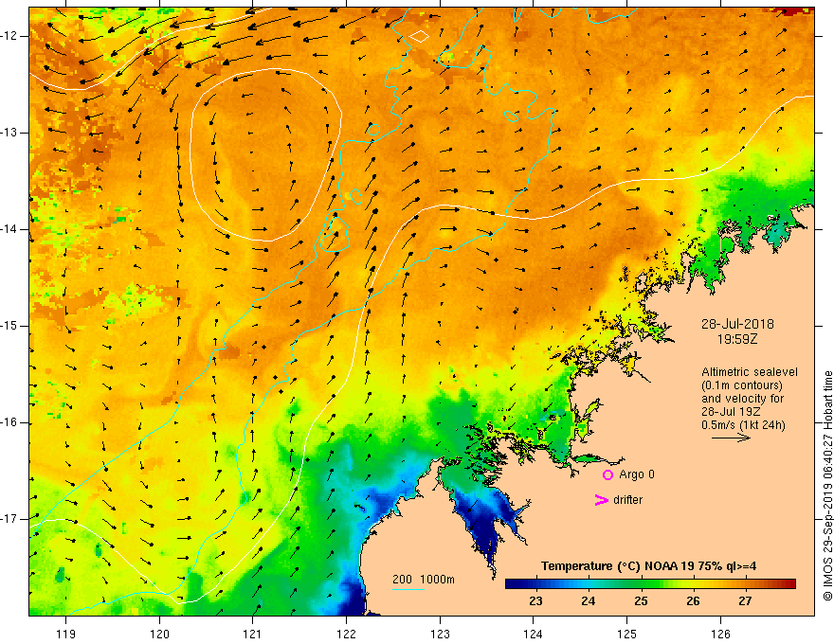Click the dark red end of temperature bar
Viewport: 834px width, 644px height.
(x=789, y=584)
